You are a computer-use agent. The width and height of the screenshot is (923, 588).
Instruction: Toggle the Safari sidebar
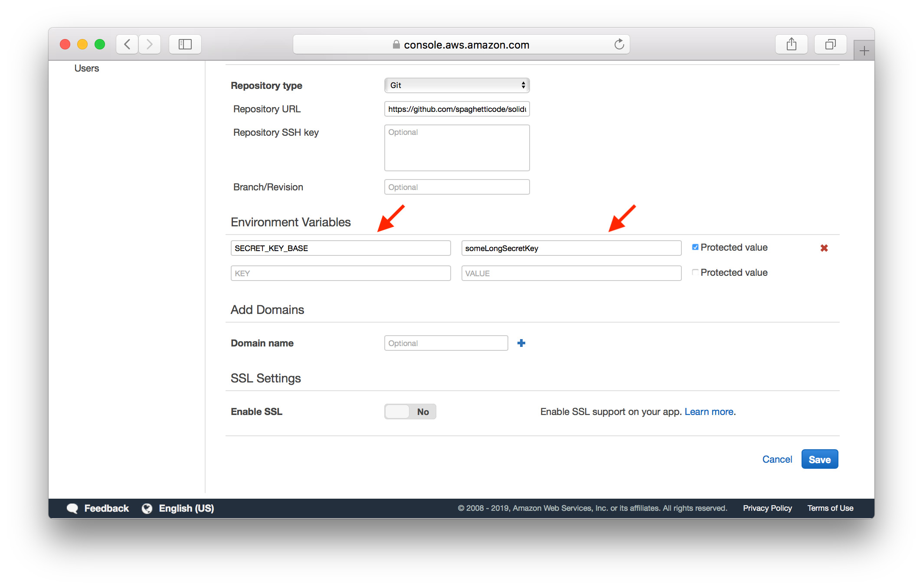[x=185, y=44]
